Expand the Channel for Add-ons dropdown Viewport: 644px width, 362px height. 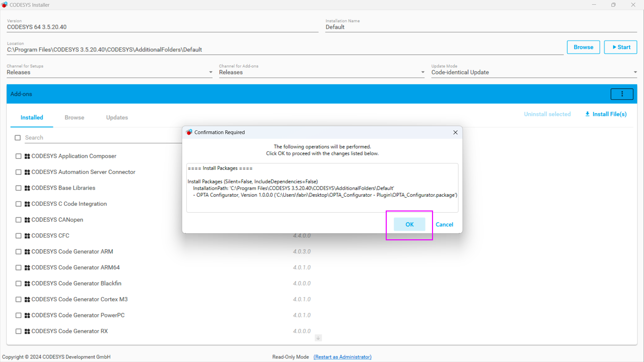click(423, 72)
